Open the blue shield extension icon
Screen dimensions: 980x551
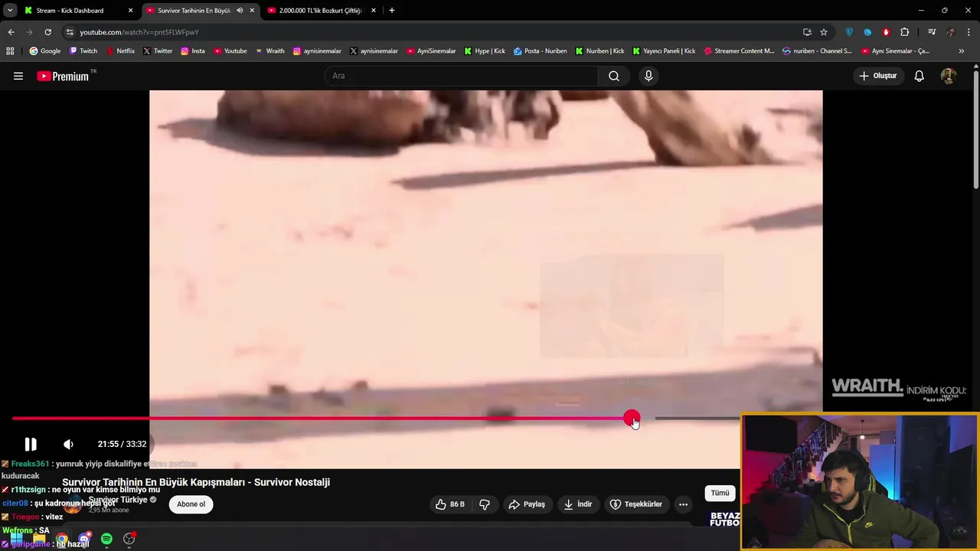pyautogui.click(x=849, y=32)
